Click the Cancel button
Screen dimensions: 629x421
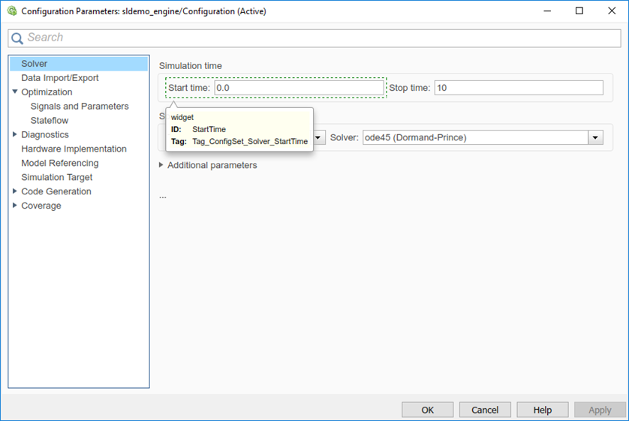[x=485, y=410]
